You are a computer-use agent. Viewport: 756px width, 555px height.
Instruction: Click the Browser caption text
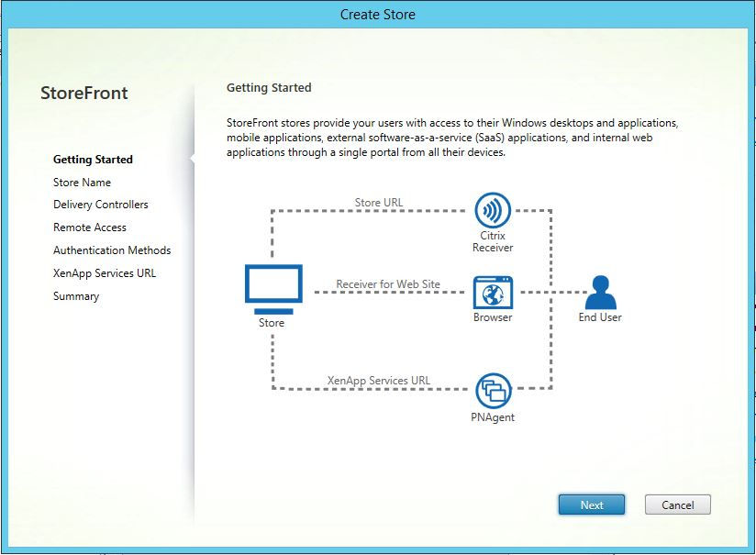[x=493, y=317]
